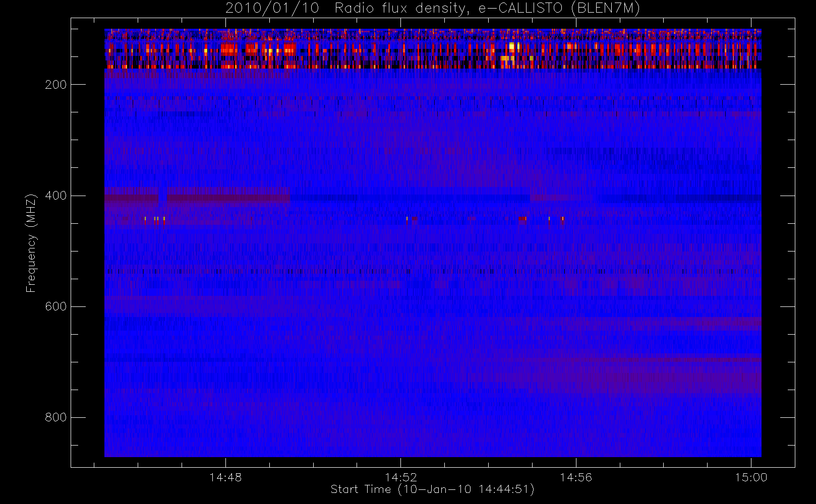This screenshot has width=816, height=504.
Task: Click the 200 frequency tick label
Action: point(55,85)
